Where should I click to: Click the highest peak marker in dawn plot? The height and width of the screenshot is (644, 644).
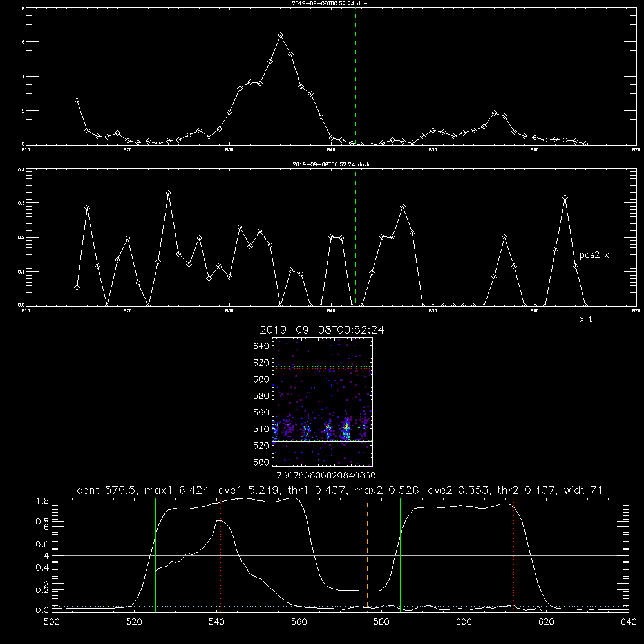[281, 35]
